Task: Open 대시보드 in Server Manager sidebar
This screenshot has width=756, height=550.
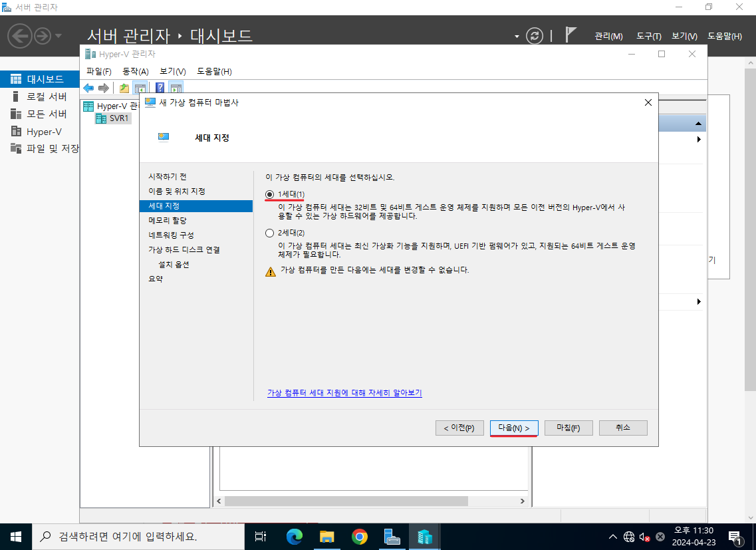Action: pyautogui.click(x=39, y=78)
